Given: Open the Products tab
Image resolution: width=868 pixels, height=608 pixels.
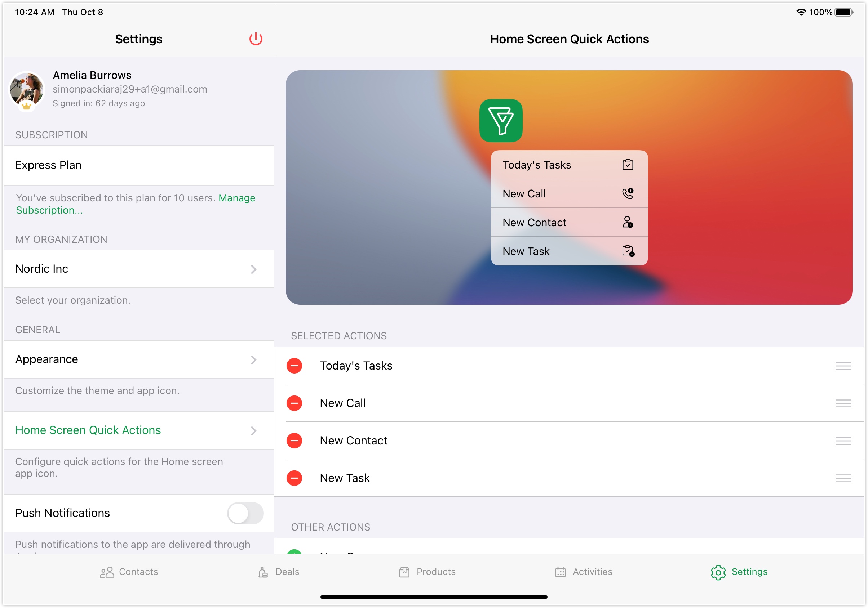Looking at the screenshot, I should 427,571.
